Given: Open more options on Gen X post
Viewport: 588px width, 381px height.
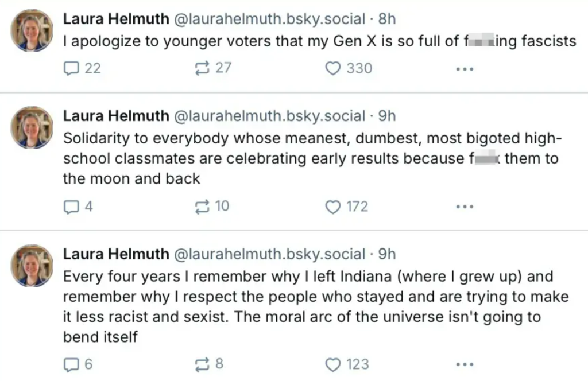Looking at the screenshot, I should (464, 69).
